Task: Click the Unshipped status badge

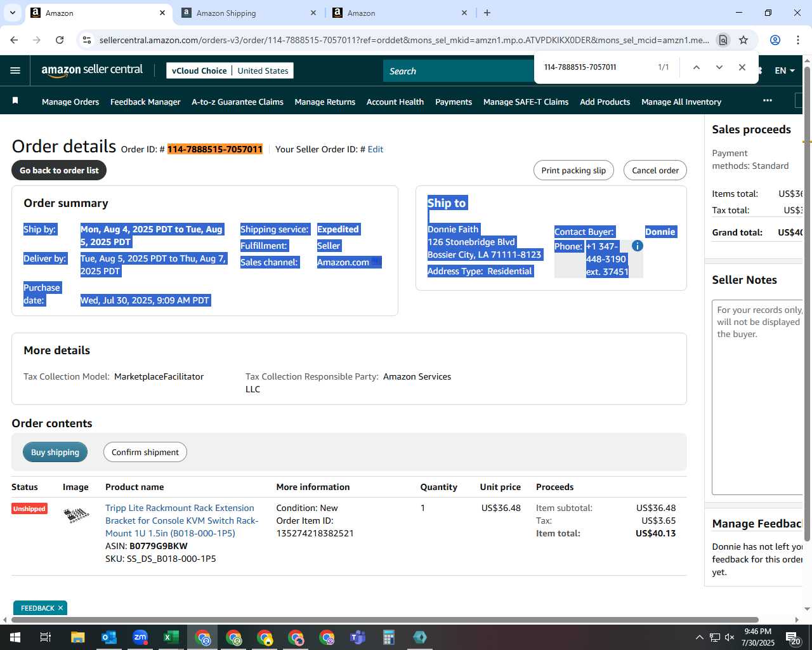Action: [x=29, y=508]
